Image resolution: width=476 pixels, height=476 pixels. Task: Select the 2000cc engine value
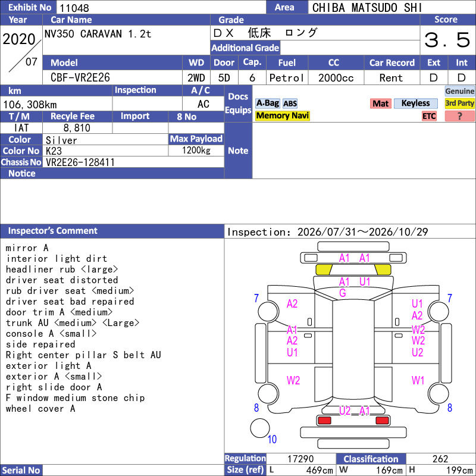[x=336, y=78]
